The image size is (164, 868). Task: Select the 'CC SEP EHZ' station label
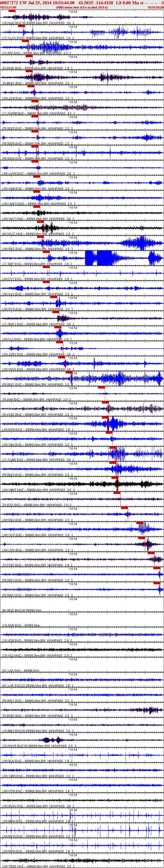click(x=12, y=264)
